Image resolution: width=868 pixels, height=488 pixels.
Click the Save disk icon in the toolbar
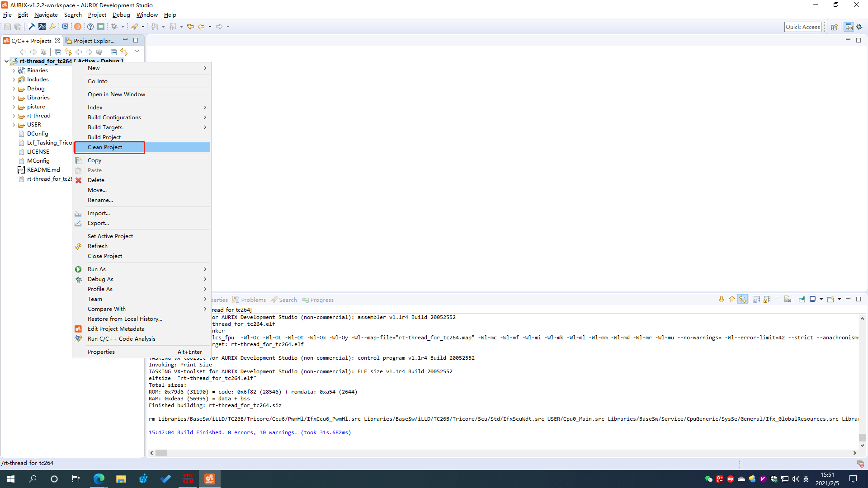tap(7, 27)
